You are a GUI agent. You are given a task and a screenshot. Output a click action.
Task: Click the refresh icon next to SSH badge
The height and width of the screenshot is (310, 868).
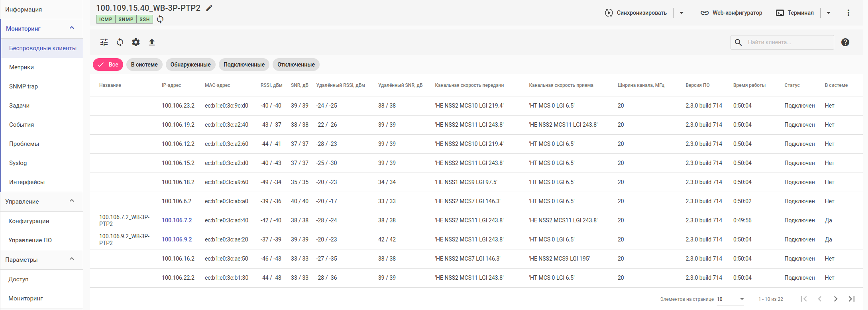tap(160, 19)
